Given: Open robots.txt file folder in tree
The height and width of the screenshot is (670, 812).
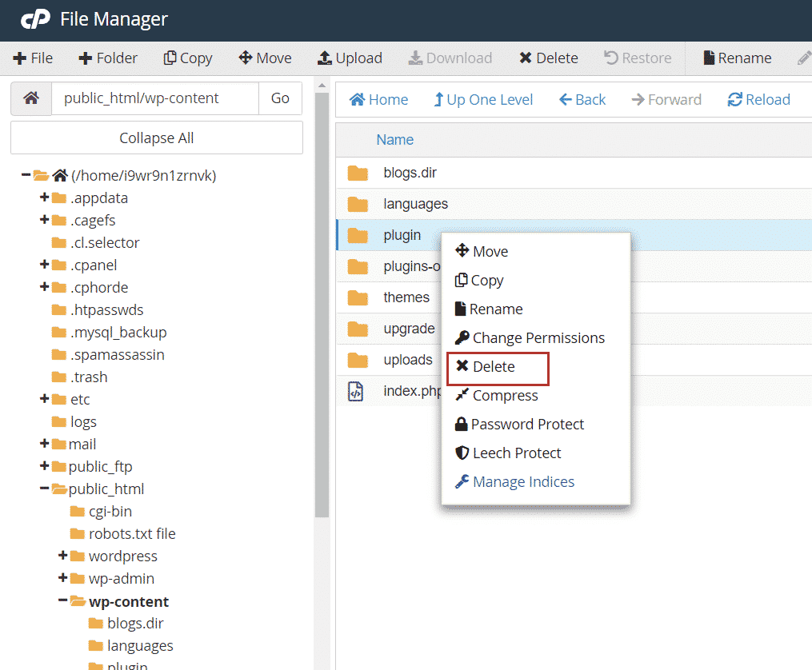Looking at the screenshot, I should pos(123,534).
